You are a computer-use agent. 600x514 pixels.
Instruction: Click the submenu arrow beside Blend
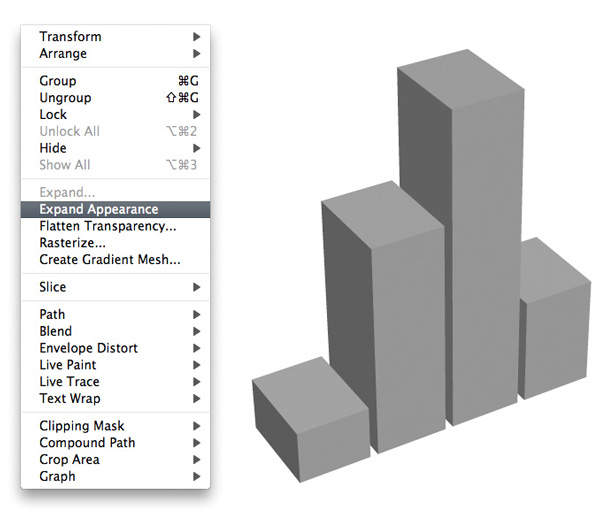197,331
